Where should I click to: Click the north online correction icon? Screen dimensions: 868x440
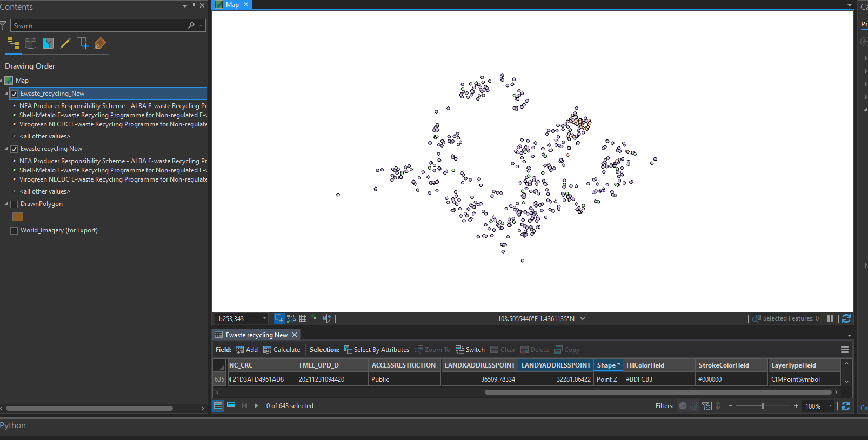point(326,318)
